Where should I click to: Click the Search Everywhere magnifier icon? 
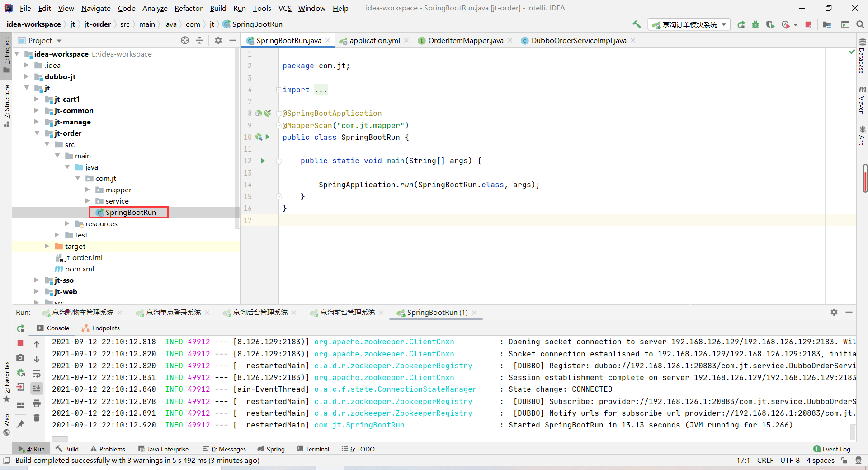(x=860, y=24)
